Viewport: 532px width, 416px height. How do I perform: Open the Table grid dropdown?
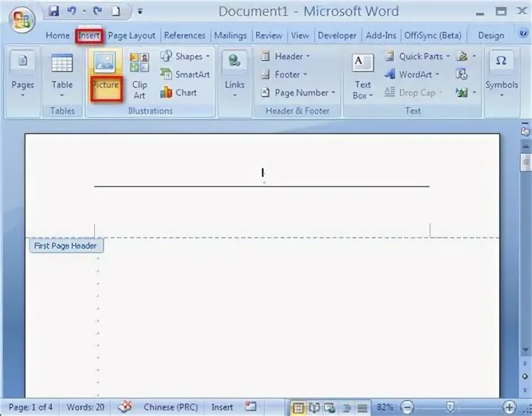[x=62, y=75]
